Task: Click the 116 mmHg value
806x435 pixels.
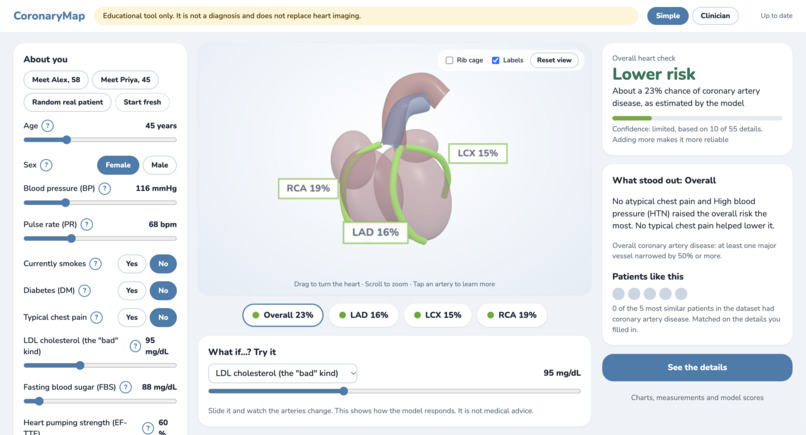Action: tap(156, 189)
